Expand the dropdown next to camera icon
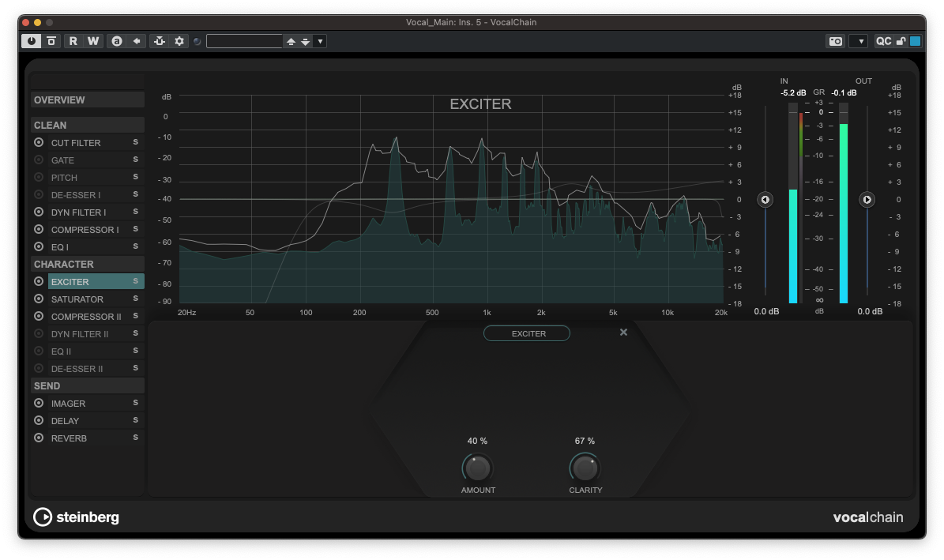This screenshot has width=944, height=560. 859,41
